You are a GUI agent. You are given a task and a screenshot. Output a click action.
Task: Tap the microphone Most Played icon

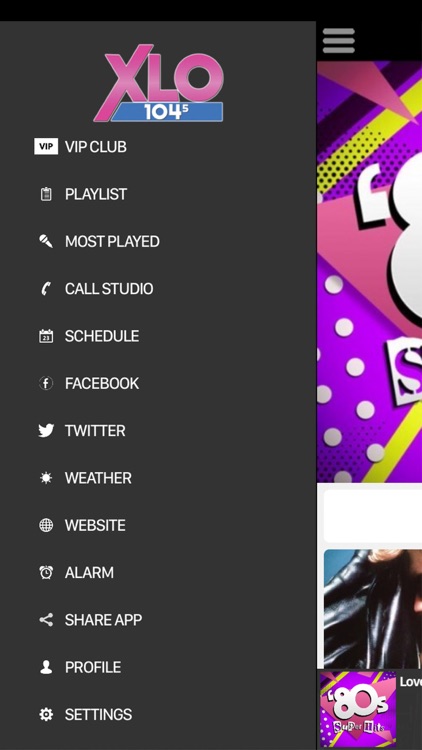[46, 241]
